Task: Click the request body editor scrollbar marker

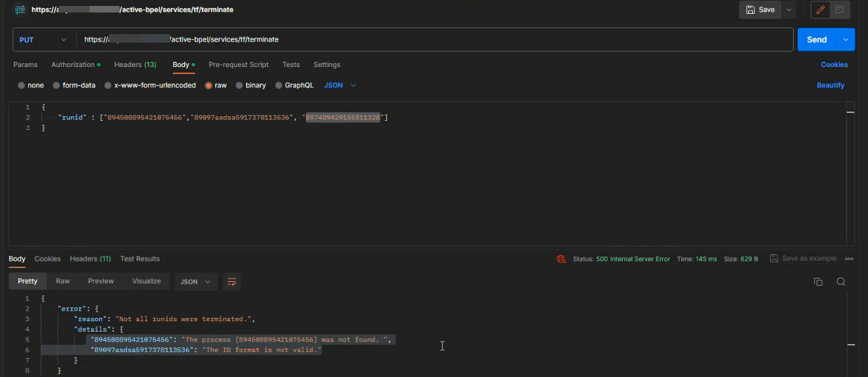Action: 850,112
